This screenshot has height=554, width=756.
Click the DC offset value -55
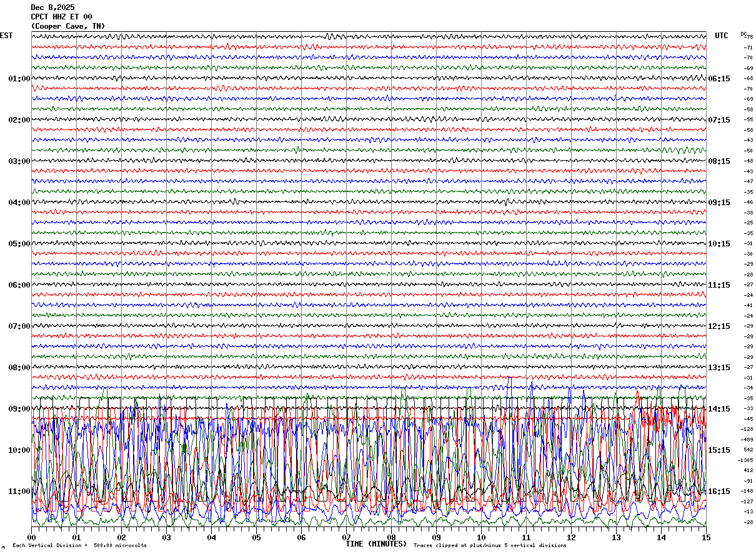748,119
